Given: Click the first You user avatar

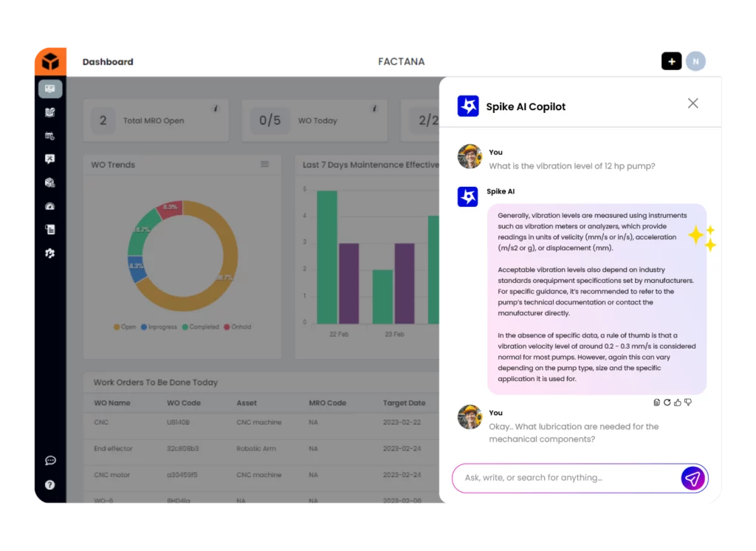Looking at the screenshot, I should tap(470, 157).
